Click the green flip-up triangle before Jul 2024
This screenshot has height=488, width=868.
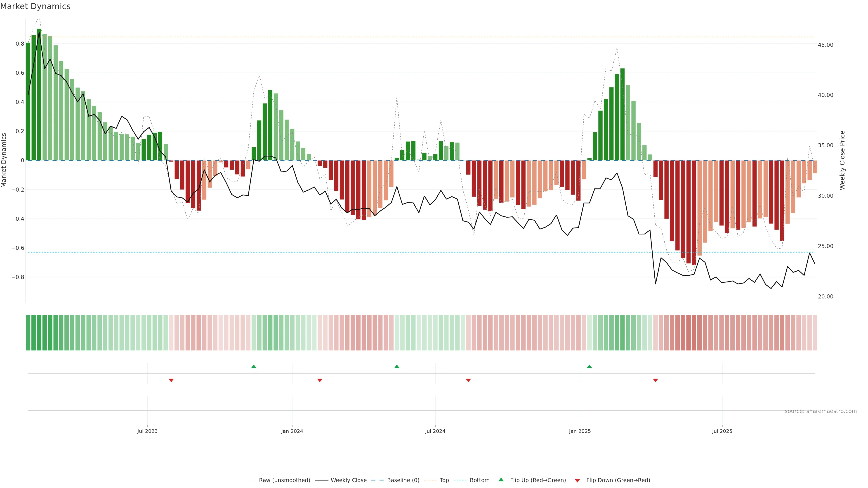397,366
